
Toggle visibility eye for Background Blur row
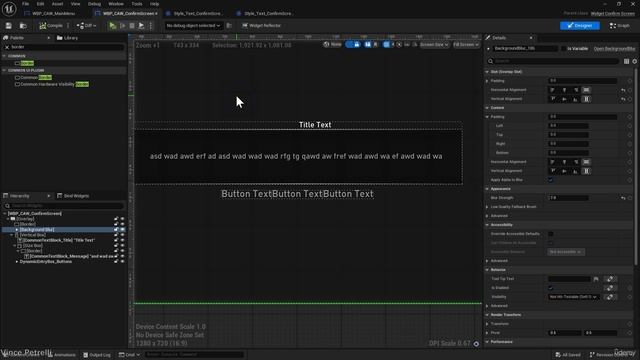click(x=122, y=230)
